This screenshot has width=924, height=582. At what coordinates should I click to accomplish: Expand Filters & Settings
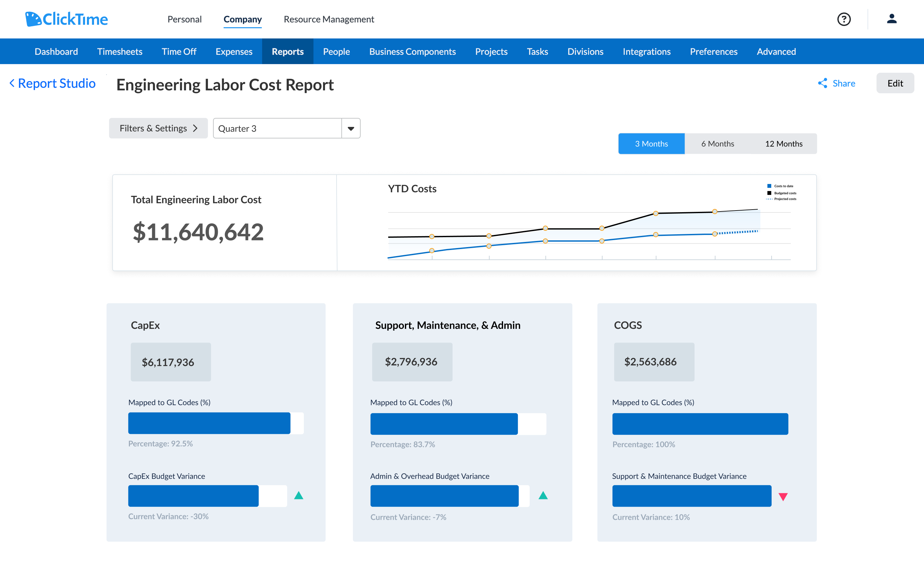158,128
